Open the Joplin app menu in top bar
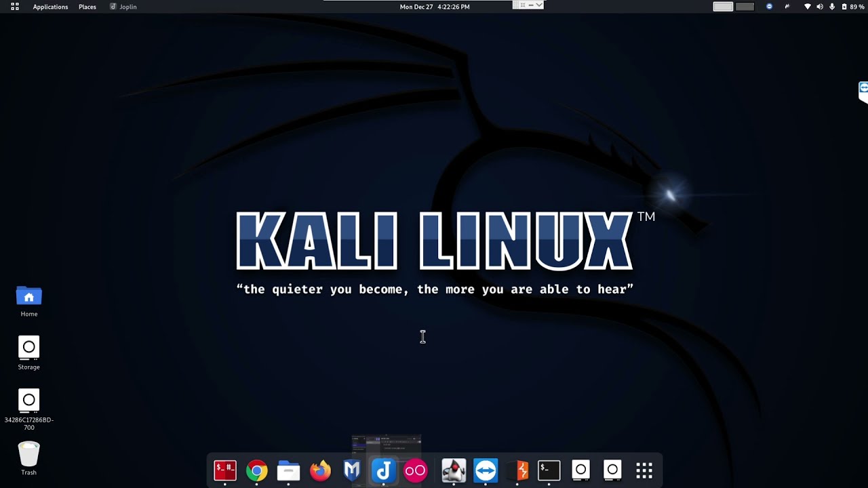Image resolution: width=868 pixels, height=488 pixels. coord(123,7)
